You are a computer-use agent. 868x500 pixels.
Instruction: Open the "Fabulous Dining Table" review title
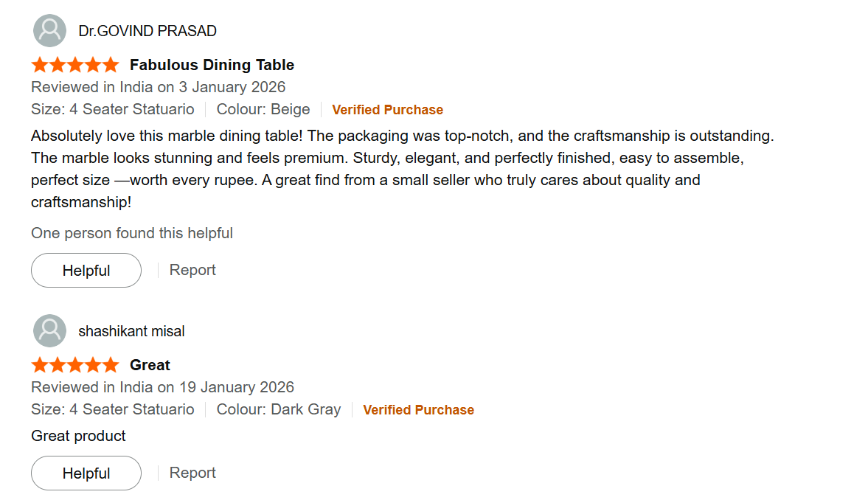coord(212,65)
